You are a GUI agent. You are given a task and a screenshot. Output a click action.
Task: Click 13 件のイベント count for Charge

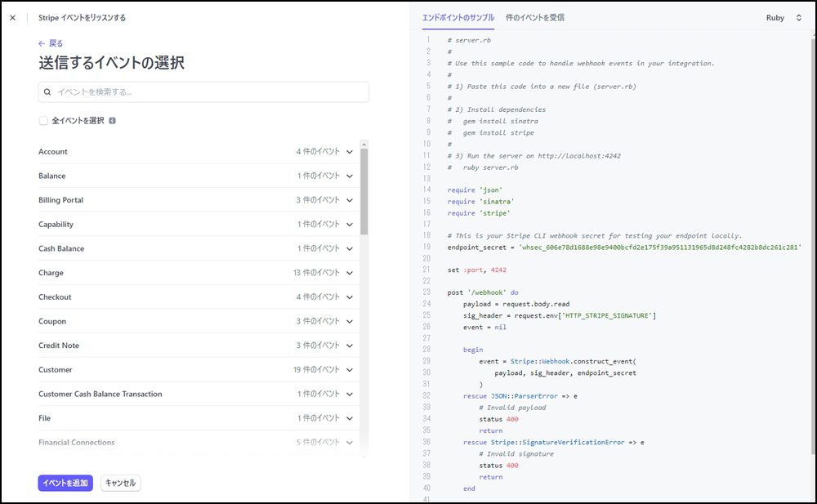point(316,273)
